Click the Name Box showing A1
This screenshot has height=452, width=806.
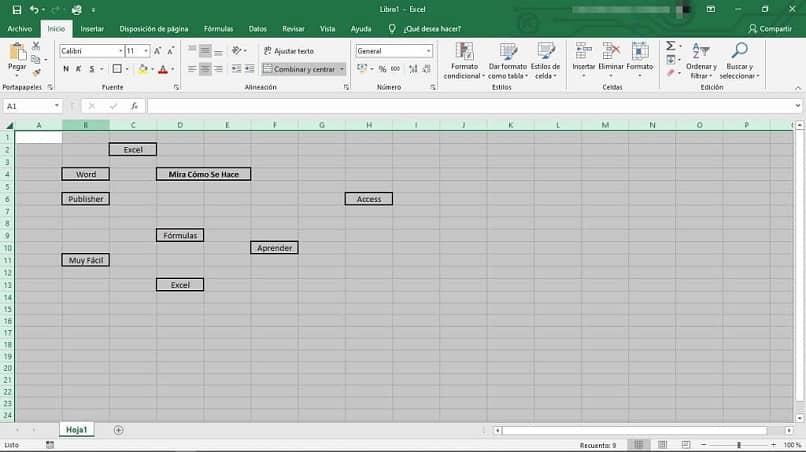(x=32, y=106)
